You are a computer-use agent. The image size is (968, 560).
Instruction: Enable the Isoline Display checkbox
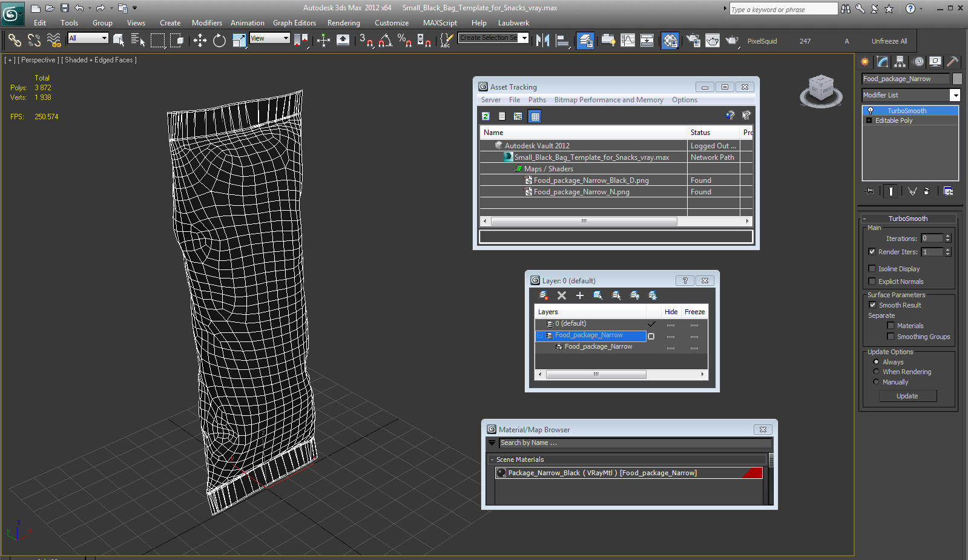coord(872,269)
